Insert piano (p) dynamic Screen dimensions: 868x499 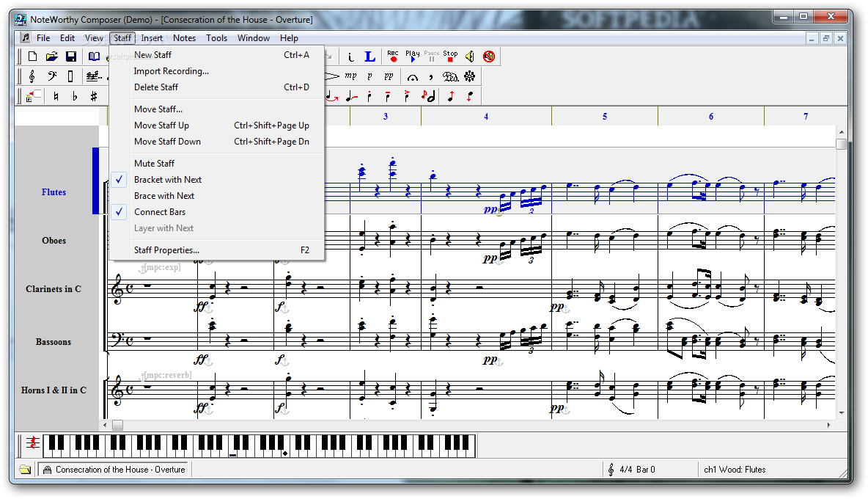click(369, 76)
